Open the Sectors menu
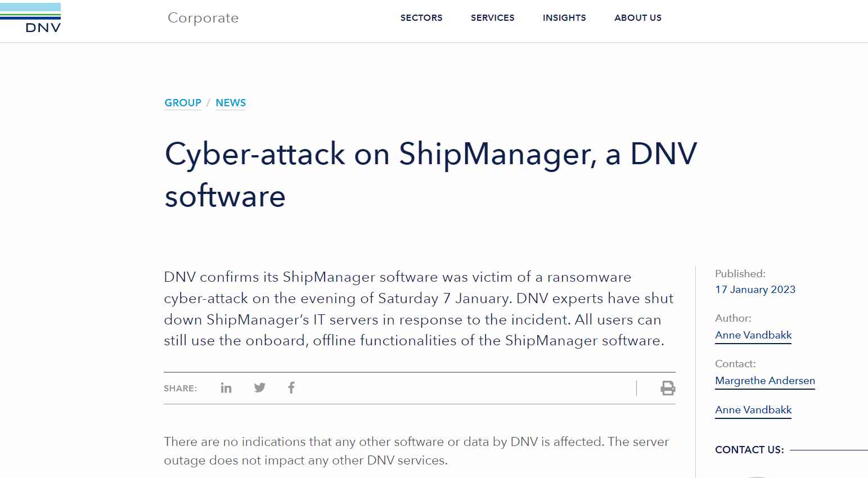868x478 pixels. point(421,18)
